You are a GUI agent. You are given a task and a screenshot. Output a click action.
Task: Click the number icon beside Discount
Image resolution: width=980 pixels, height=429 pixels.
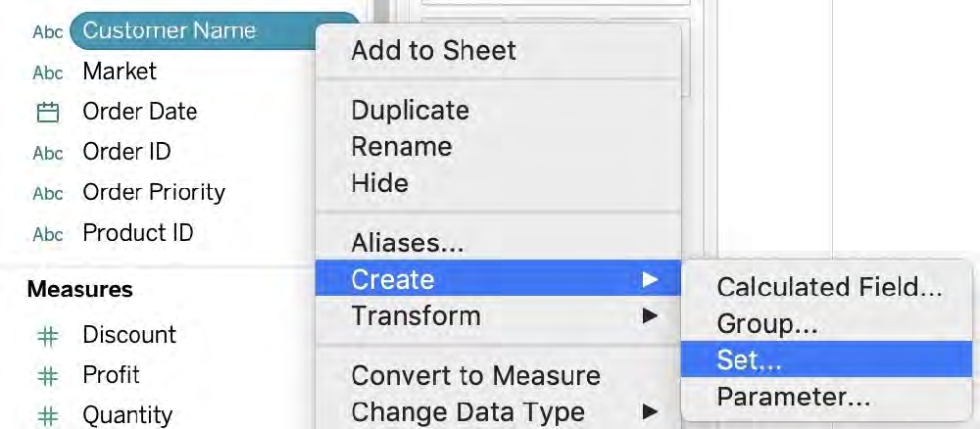[x=48, y=336]
